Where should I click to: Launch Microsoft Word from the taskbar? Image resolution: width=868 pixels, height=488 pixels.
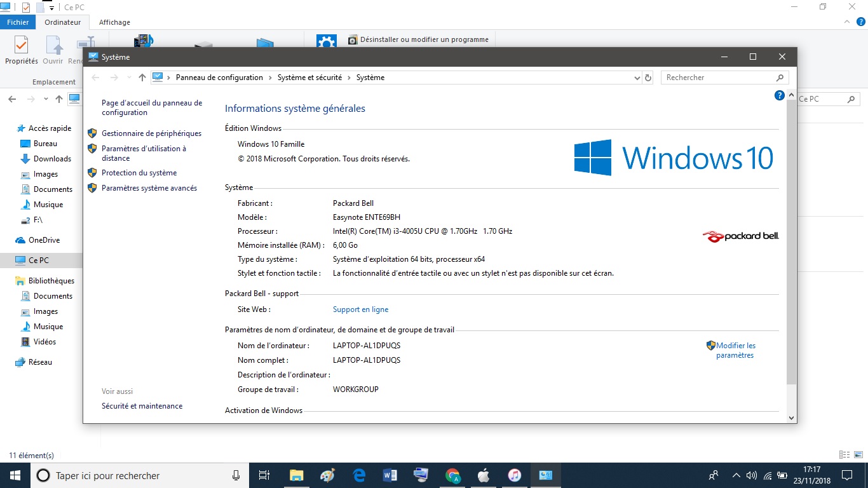pos(390,475)
